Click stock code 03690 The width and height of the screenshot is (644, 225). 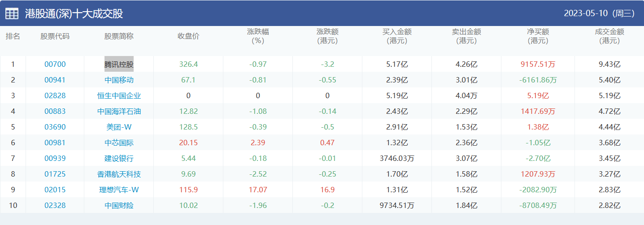[x=55, y=127]
